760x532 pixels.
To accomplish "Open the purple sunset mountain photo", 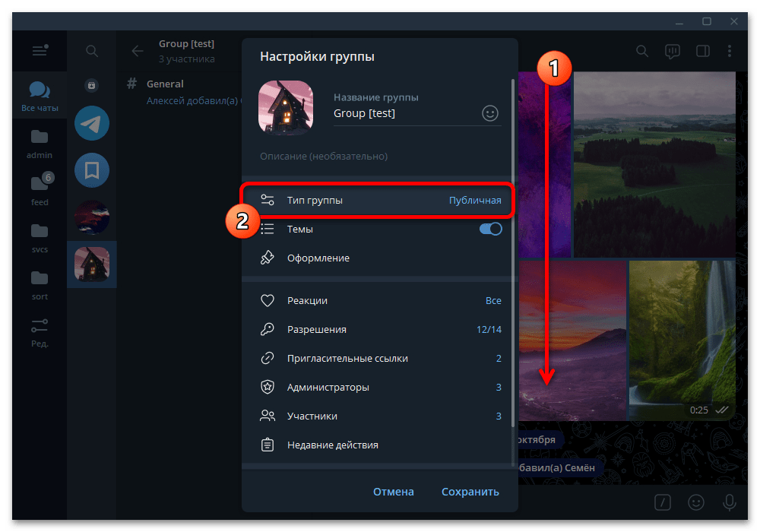I will coord(573,340).
